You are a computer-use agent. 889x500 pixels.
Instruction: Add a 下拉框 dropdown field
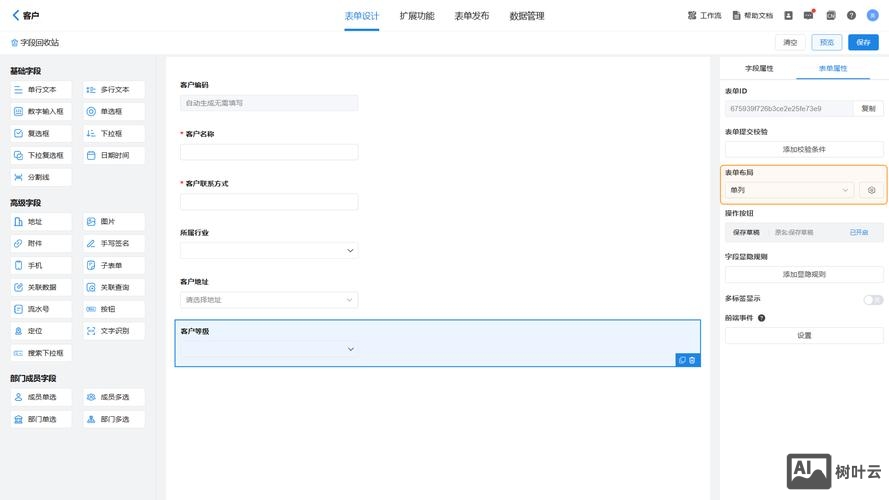(x=113, y=133)
